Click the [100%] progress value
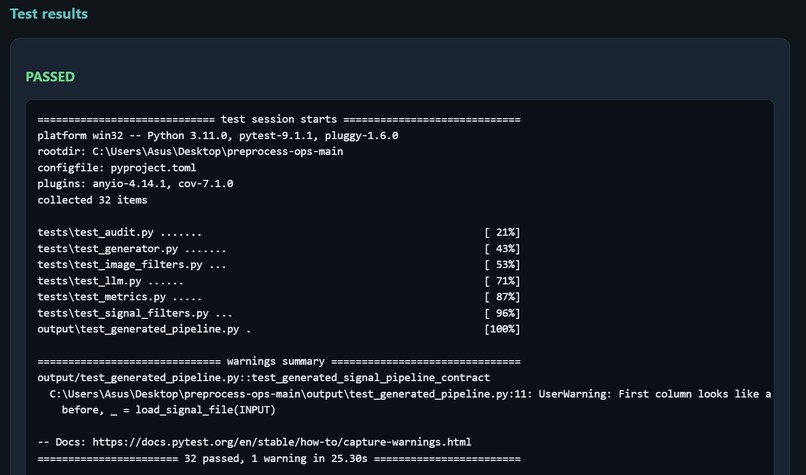Screen dimensions: 806x475 (x=502, y=329)
